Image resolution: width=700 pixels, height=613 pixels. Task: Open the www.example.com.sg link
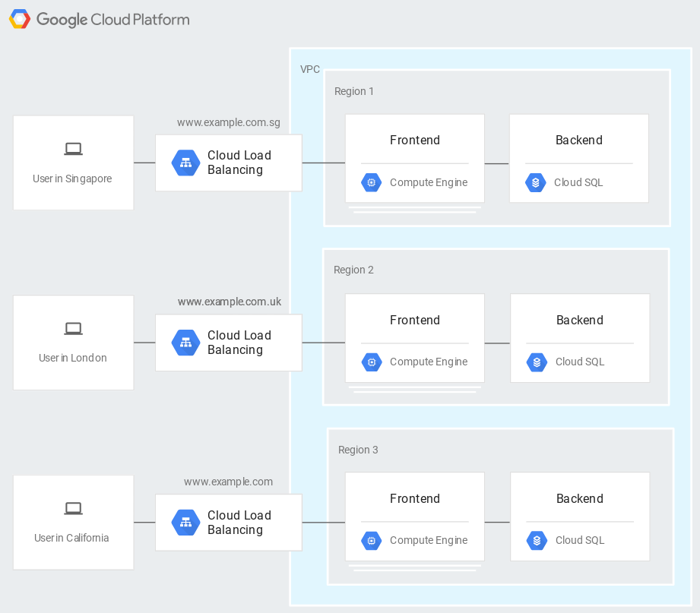[229, 122]
